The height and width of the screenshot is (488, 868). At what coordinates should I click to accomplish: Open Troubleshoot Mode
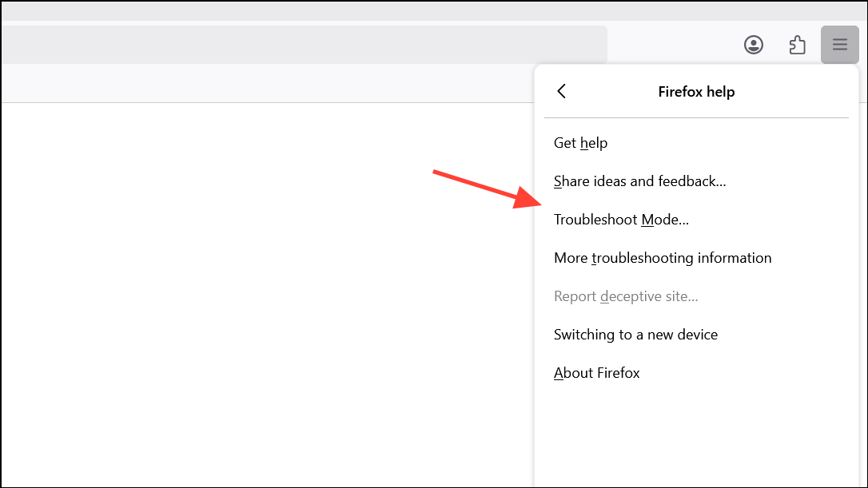tap(621, 220)
